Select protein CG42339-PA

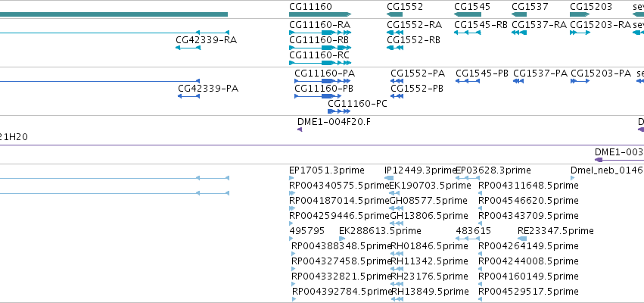[208, 89]
